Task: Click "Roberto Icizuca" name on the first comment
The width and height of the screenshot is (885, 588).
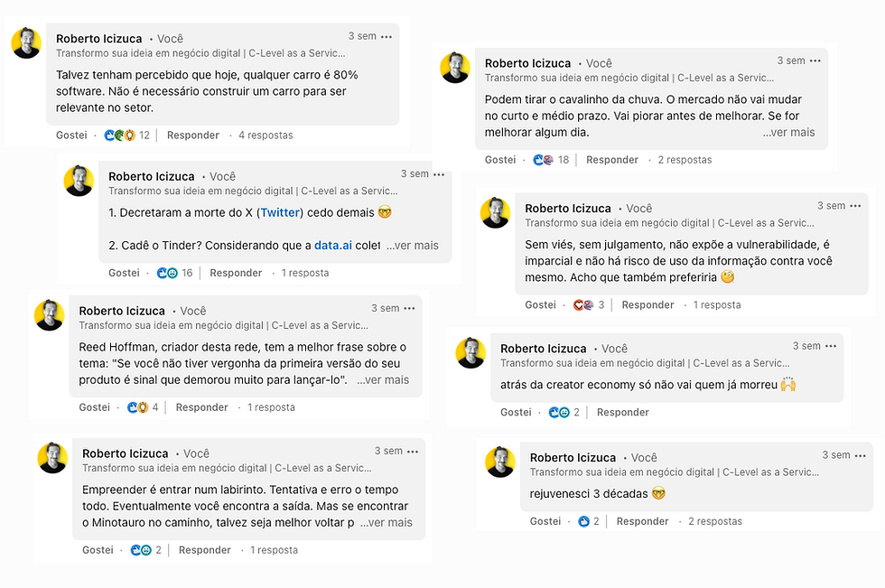Action: tap(98, 39)
